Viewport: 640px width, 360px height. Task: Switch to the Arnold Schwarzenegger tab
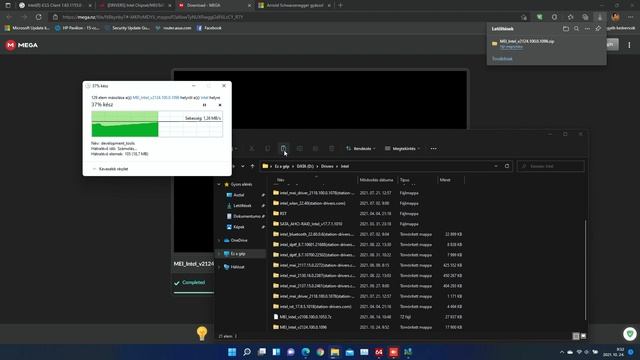[x=294, y=5]
